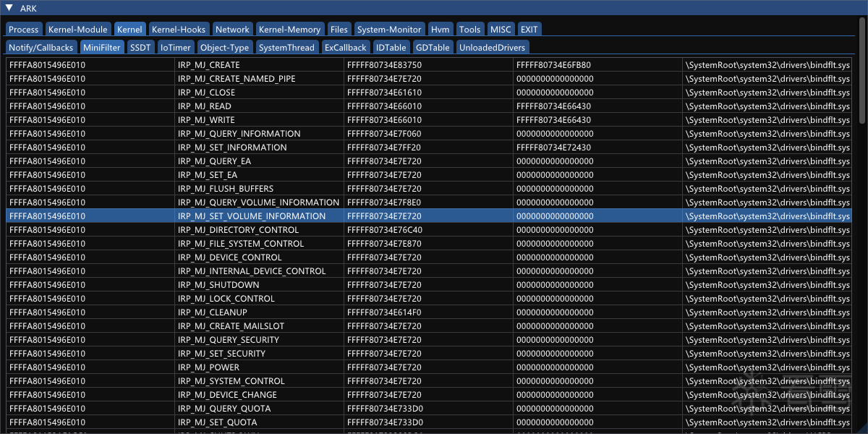Open the System-Monitor tab

click(x=388, y=30)
